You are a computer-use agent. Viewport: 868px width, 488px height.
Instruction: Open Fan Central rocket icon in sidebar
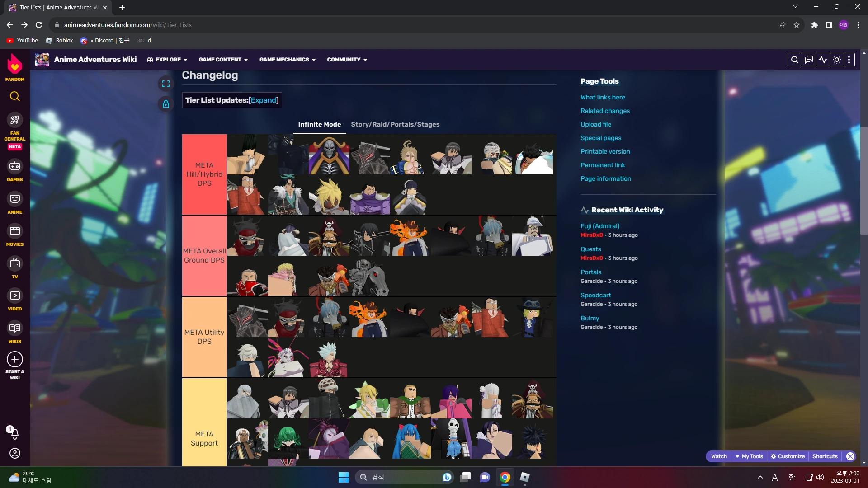point(14,120)
